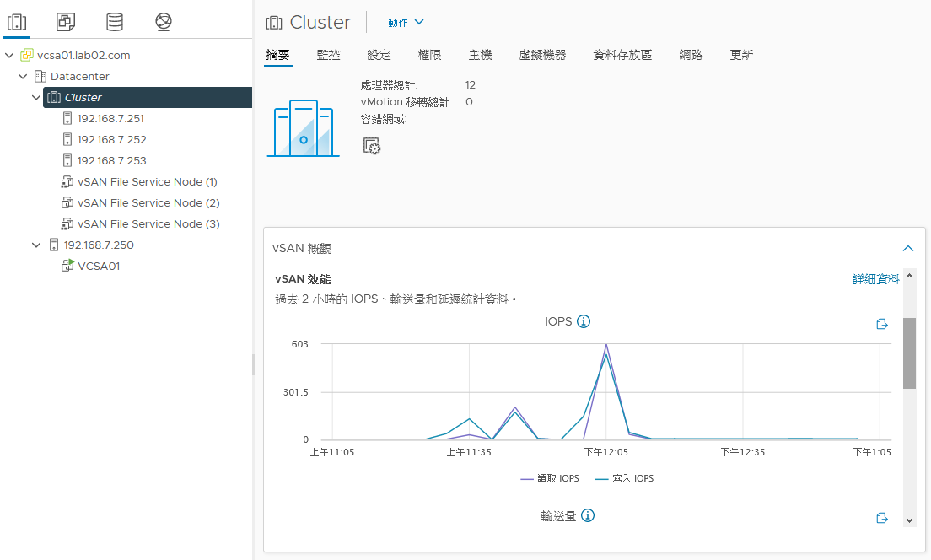The width and height of the screenshot is (931, 560).
Task: Click the host icon for 192.168.7.251
Action: pyautogui.click(x=67, y=118)
